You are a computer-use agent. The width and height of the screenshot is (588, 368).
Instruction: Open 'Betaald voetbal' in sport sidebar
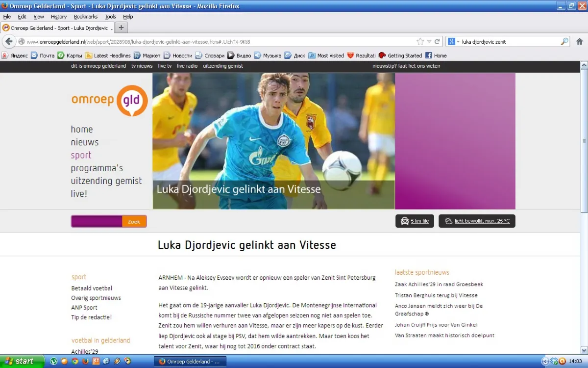click(92, 288)
